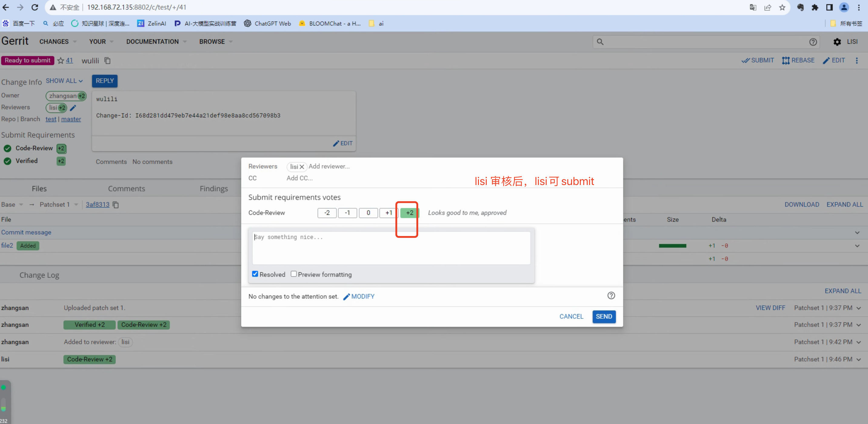Click the search help icon
This screenshot has width=868, height=424.
[x=813, y=42]
